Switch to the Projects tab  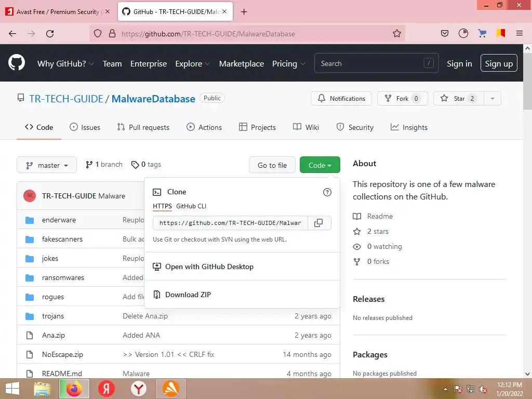click(x=257, y=127)
